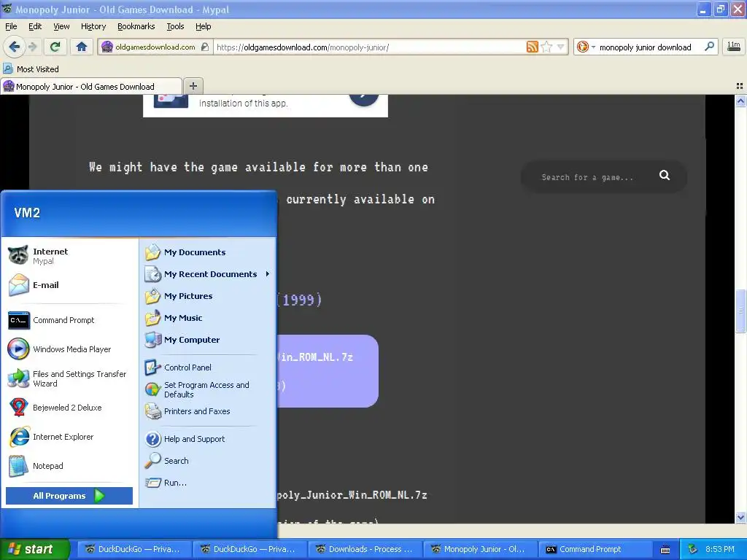Click the page scrollbar up arrow
Image resolution: width=747 pixels, height=560 pixels.
point(741,101)
